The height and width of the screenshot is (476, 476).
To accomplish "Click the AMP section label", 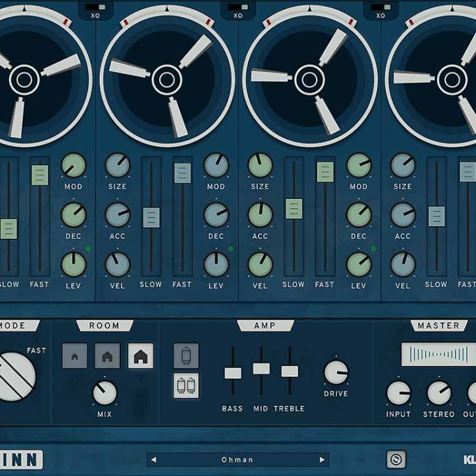I will click(x=265, y=325).
